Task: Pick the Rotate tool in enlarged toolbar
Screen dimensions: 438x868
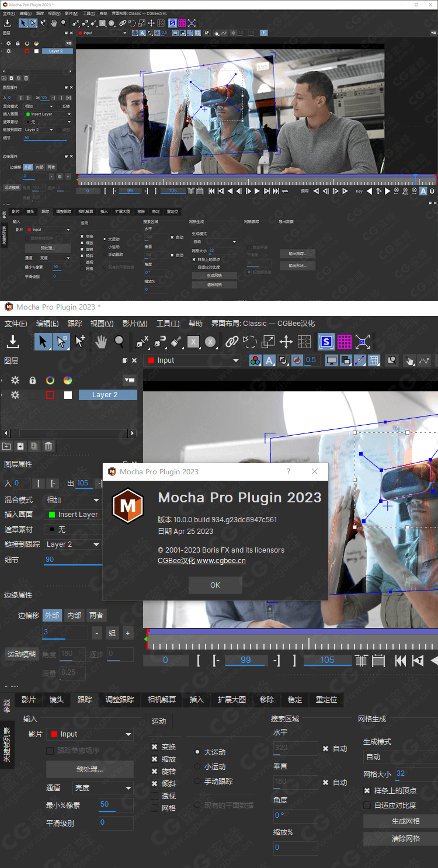Action: tap(250, 342)
